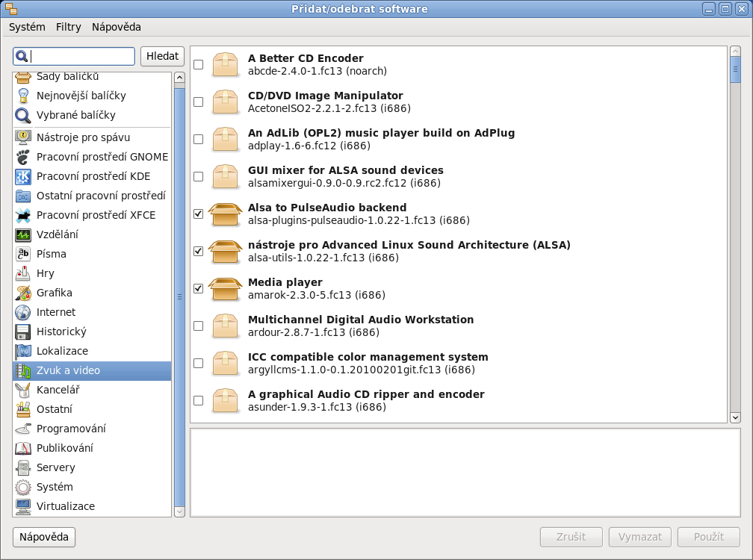Viewport: 753px width, 560px height.
Task: Click the Servery category icon
Action: [x=23, y=467]
